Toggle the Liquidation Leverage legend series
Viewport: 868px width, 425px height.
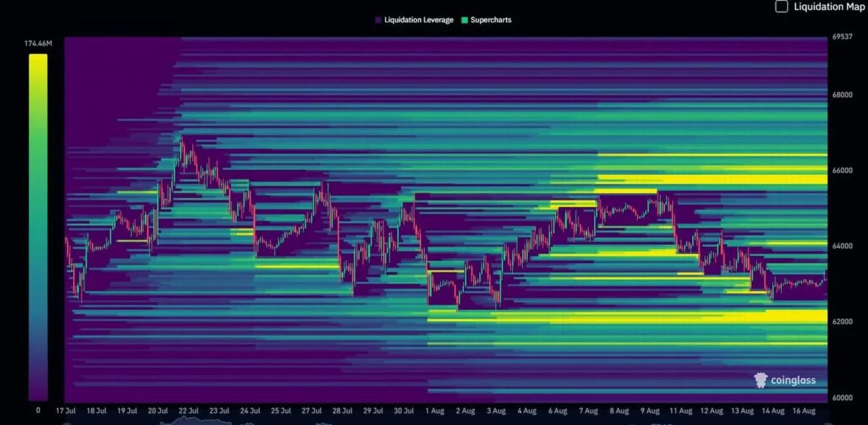414,20
